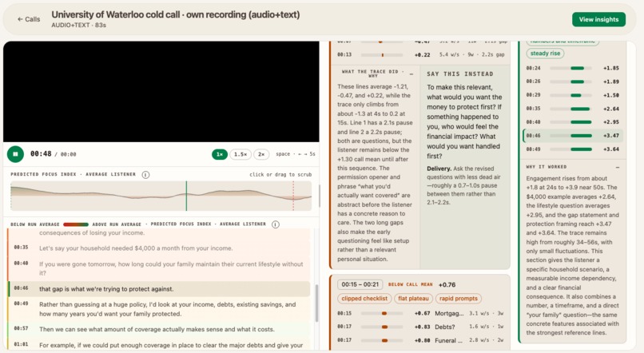Select 2x playback speed
The width and height of the screenshot is (644, 353).
click(261, 154)
